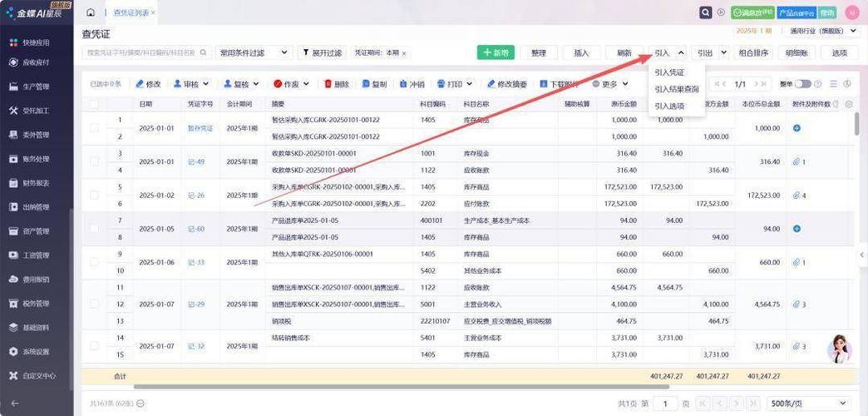
Task: Click the paperclip attachment icon for 记-26
Action: [x=796, y=196]
